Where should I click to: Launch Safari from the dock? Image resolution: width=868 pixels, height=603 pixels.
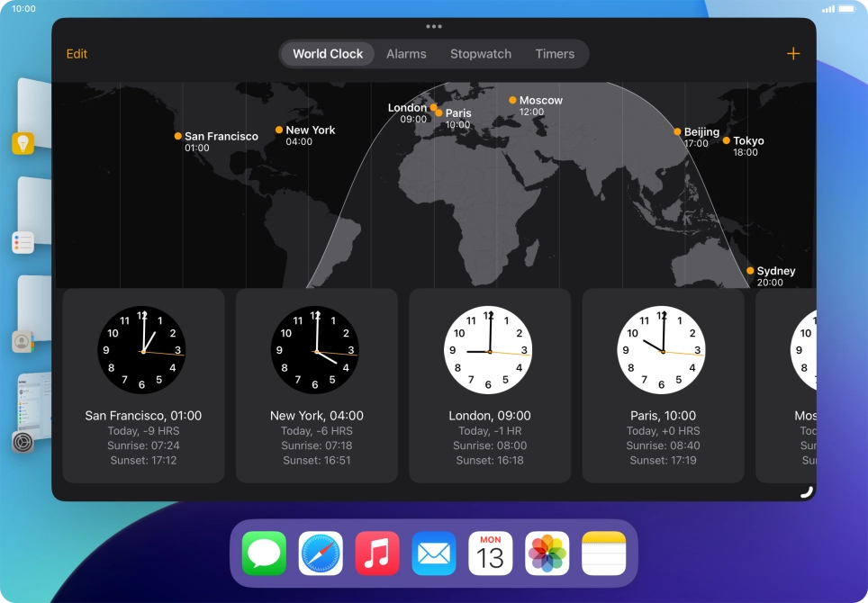point(321,553)
